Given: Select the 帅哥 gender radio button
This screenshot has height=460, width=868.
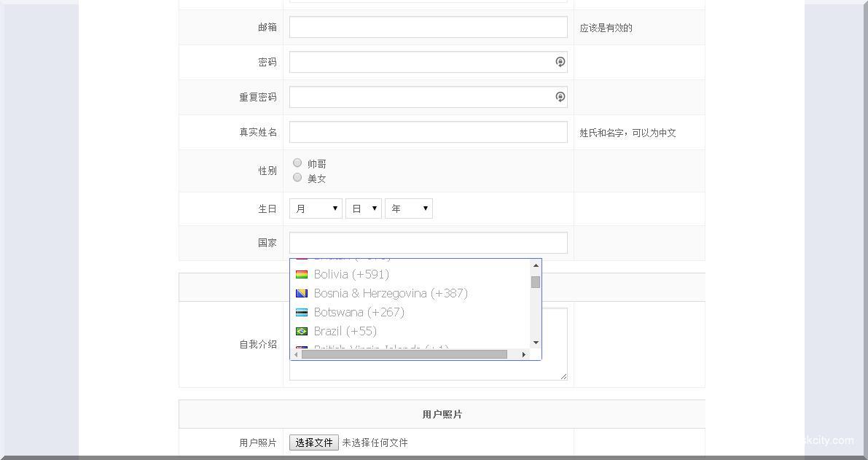Looking at the screenshot, I should (x=297, y=163).
